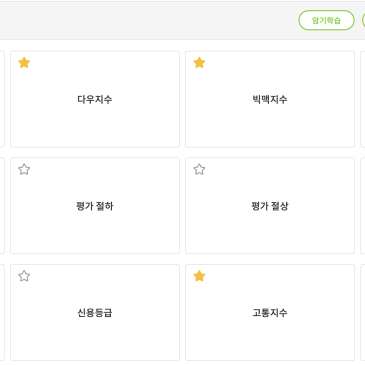This screenshot has width=365, height=365.
Task: Flip the 다우지수 flashcard
Action: [x=95, y=99]
